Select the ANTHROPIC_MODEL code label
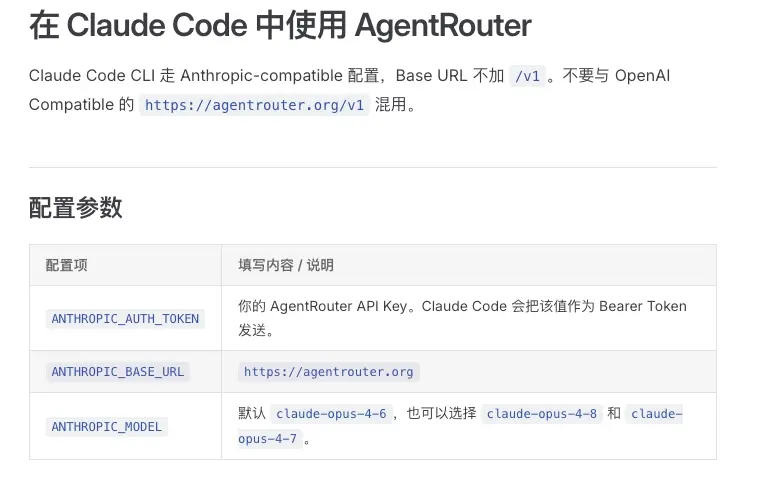 pyautogui.click(x=106, y=426)
